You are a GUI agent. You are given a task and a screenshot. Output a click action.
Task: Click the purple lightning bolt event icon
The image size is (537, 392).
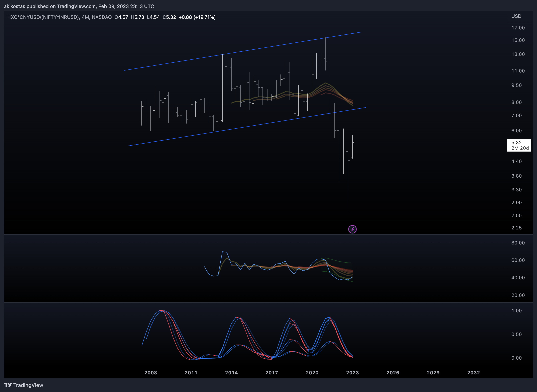(x=352, y=229)
